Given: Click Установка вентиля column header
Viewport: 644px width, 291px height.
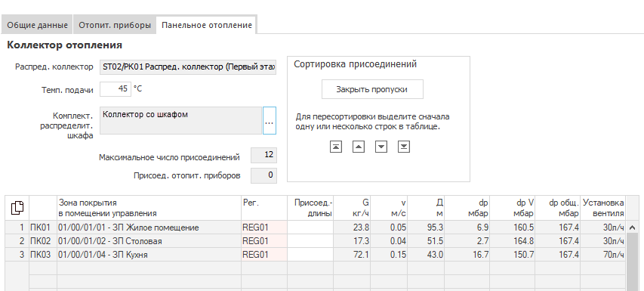Looking at the screenshot, I should point(603,208).
